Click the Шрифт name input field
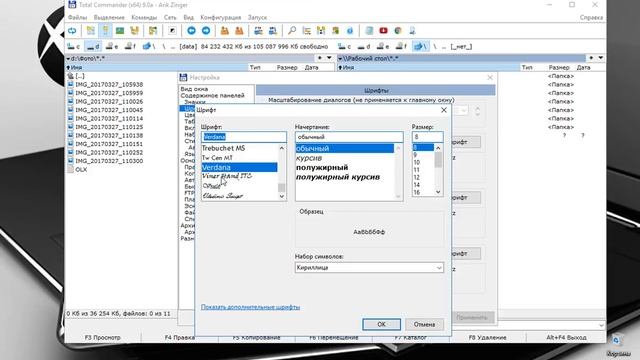Screen dimensions: 640x360 [x=244, y=137]
